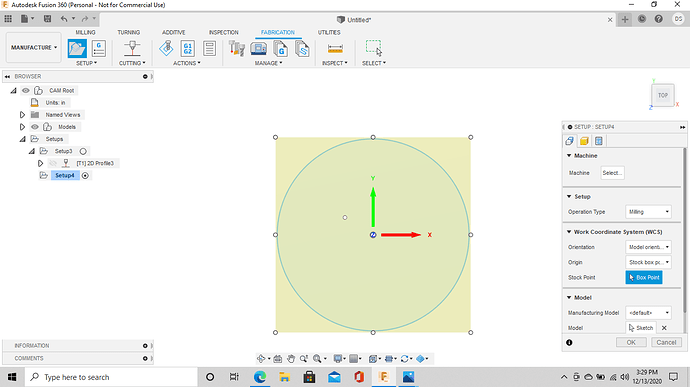Open the Post Library G icon
The height and width of the screenshot is (387, 690).
280,48
